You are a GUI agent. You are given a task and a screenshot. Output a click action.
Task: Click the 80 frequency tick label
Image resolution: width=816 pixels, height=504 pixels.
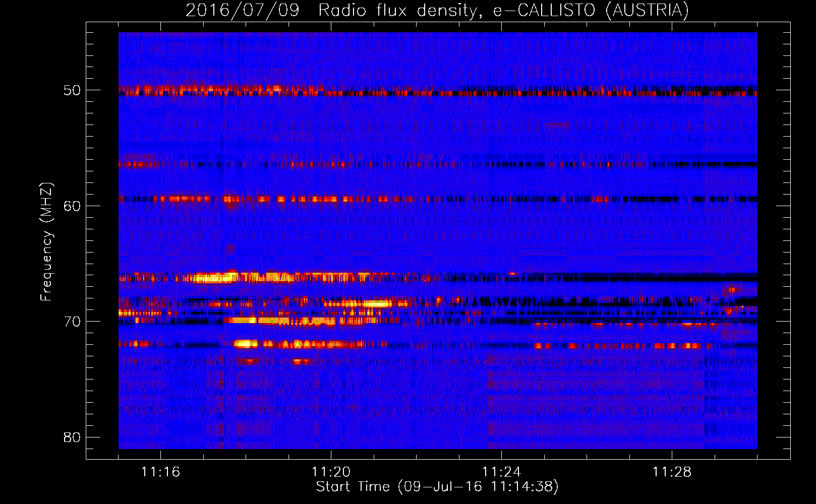(72, 437)
